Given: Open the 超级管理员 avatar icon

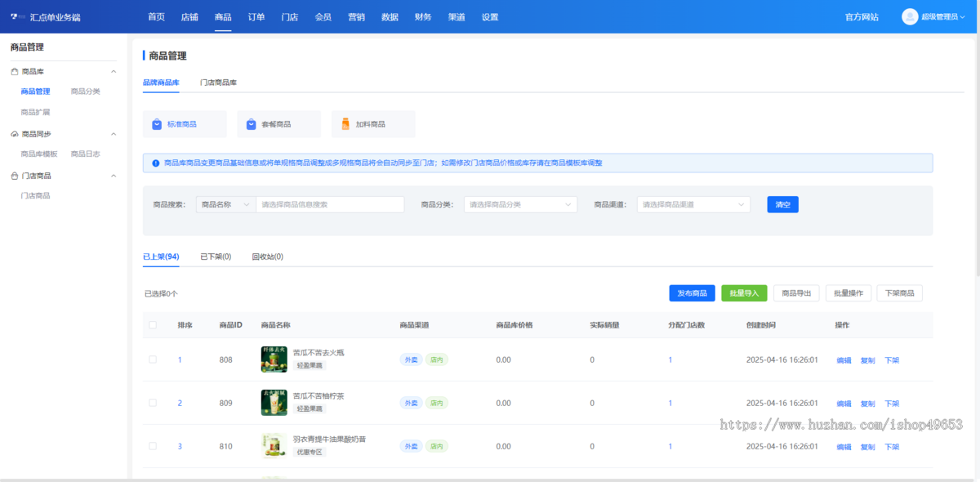Looking at the screenshot, I should [910, 16].
